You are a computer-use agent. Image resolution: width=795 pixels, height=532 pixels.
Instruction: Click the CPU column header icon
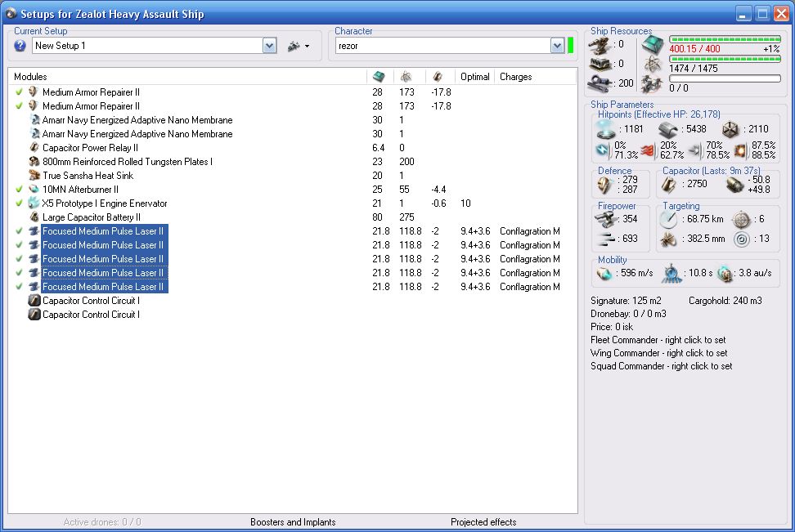click(378, 77)
